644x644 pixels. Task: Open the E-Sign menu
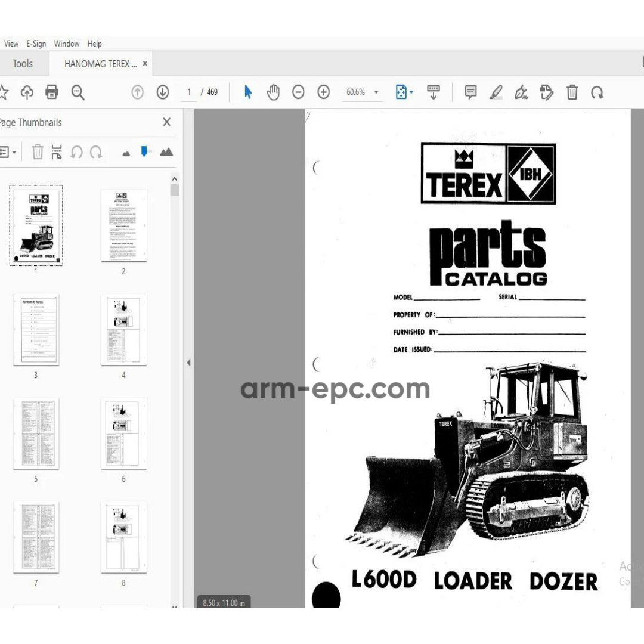coord(36,44)
